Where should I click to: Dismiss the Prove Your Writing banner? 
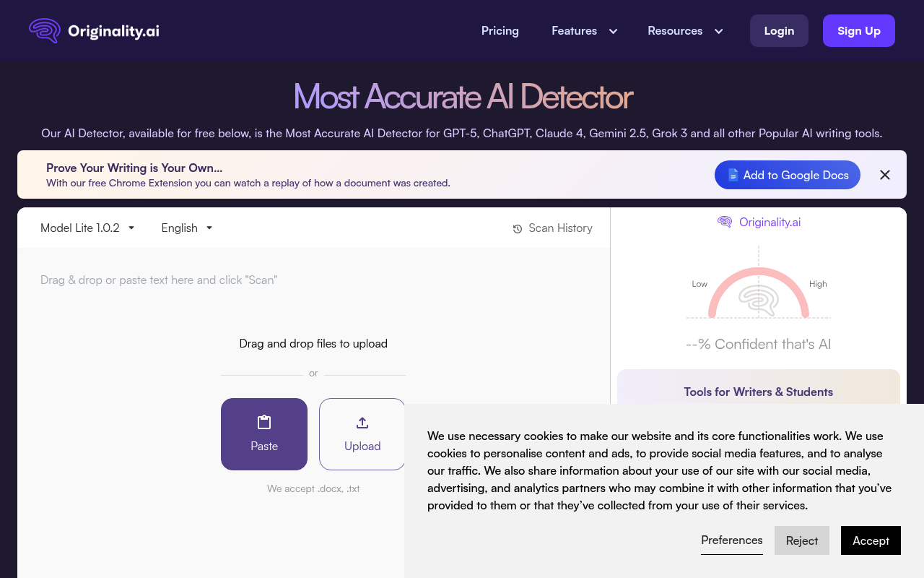(885, 175)
